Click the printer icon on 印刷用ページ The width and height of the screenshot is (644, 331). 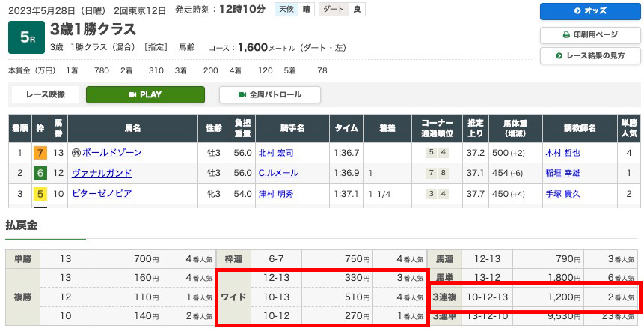[x=566, y=35]
